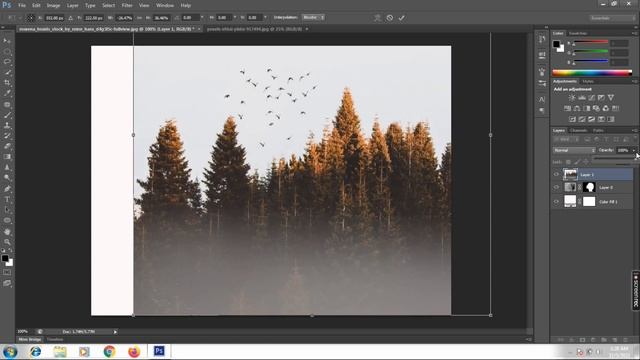Hide Color Fill 1 layer visibility
The height and width of the screenshot is (360, 640).
[x=556, y=202]
